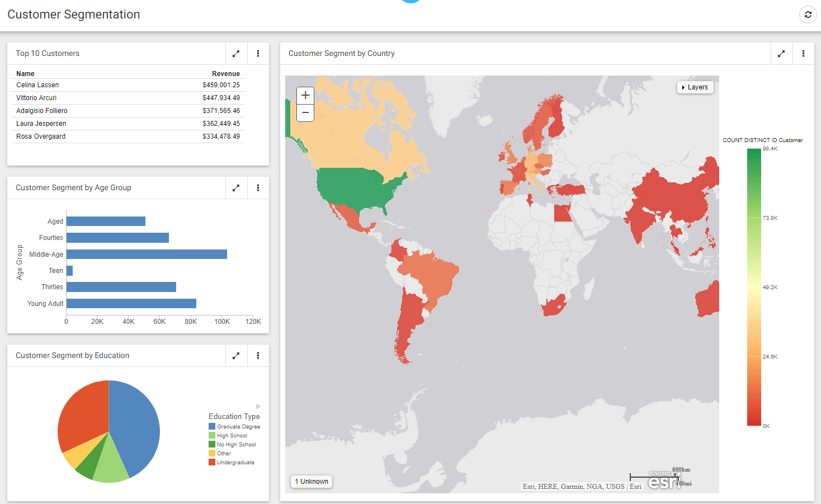Click the small Teen bar
This screenshot has height=504, width=821.
(x=69, y=271)
